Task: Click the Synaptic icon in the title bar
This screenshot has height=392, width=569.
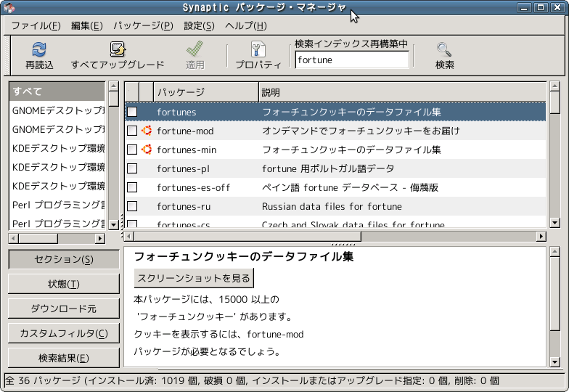Action: (9, 7)
